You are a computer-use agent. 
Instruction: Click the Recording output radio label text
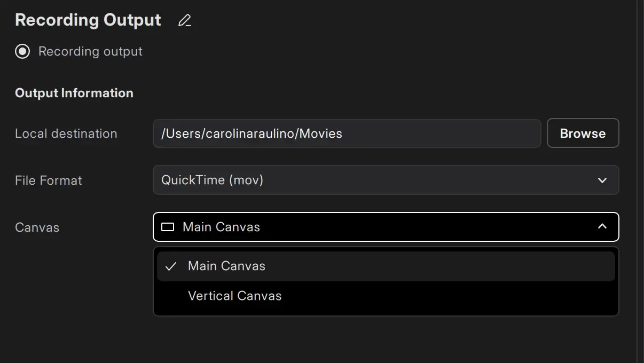90,52
